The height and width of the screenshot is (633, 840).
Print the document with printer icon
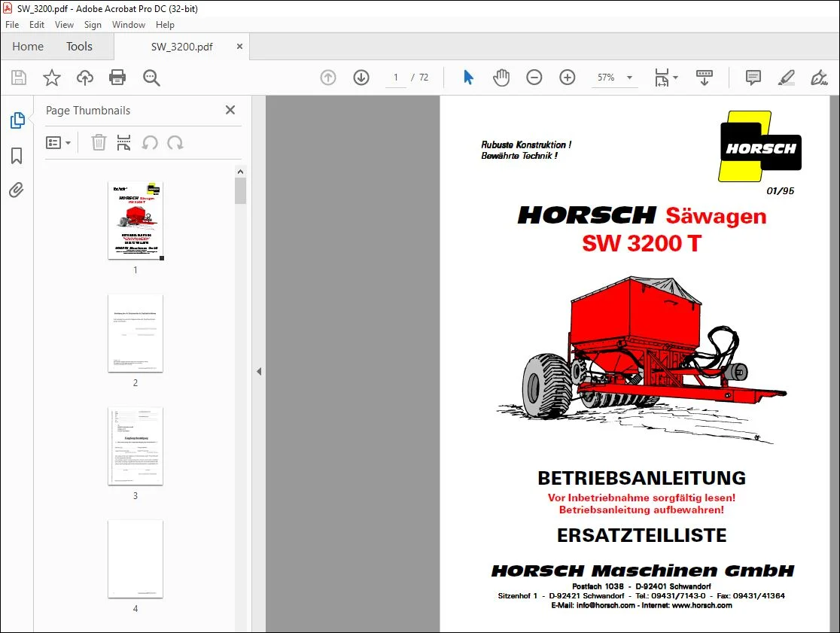[117, 78]
